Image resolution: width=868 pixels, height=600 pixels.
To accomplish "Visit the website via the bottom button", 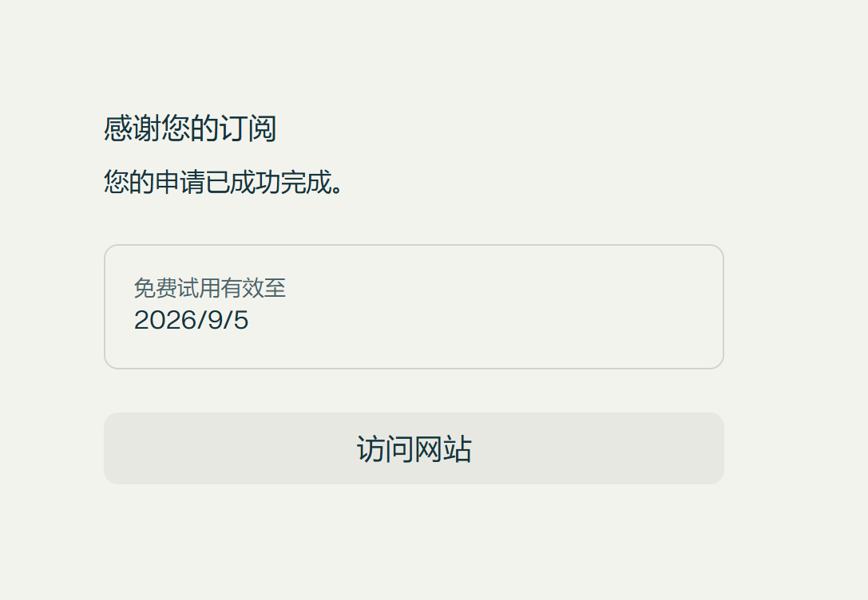I will [x=414, y=448].
